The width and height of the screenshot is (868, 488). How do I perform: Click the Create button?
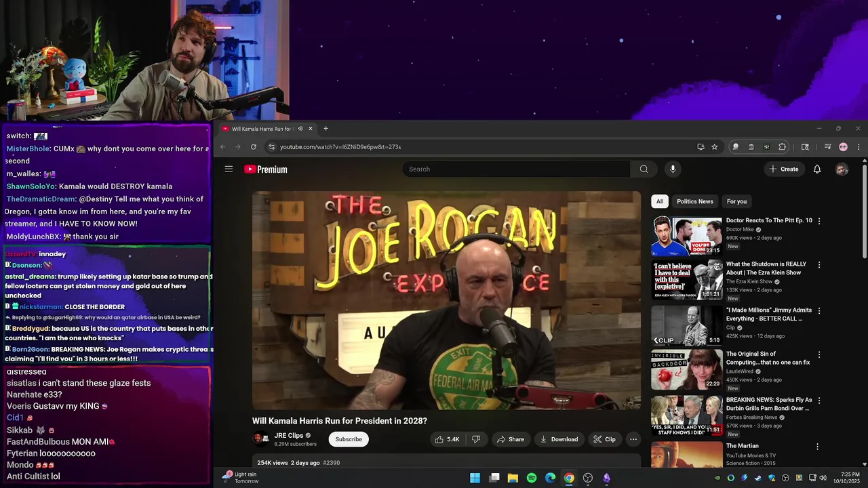784,169
